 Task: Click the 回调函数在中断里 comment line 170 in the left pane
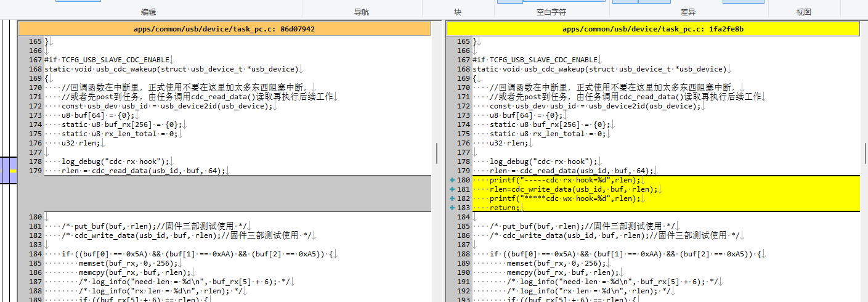[x=185, y=88]
